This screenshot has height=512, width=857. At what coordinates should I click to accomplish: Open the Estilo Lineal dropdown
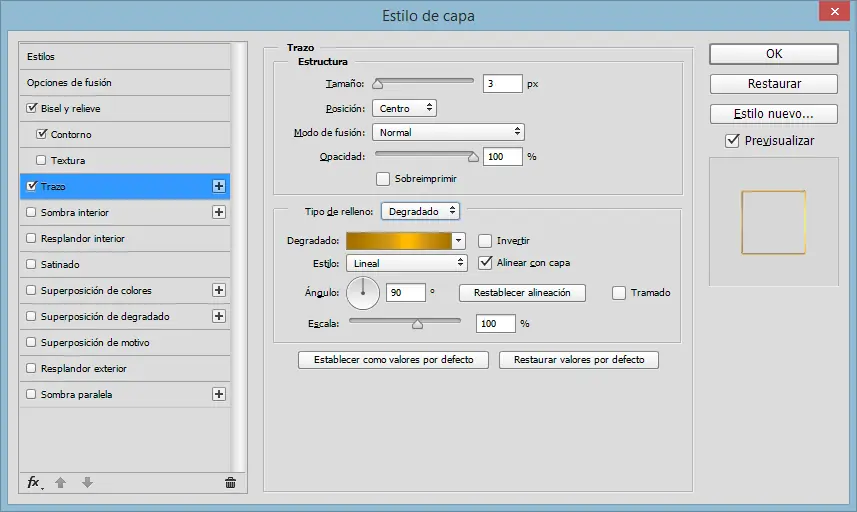click(x=407, y=263)
